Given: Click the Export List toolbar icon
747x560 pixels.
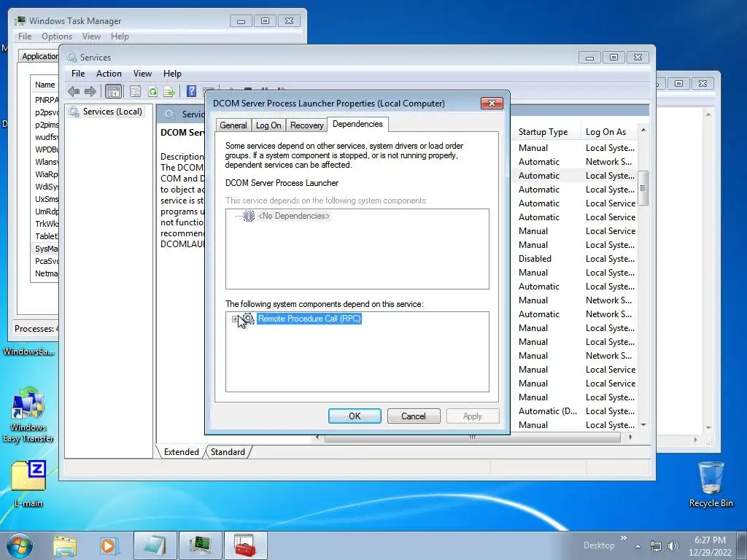Looking at the screenshot, I should click(169, 91).
